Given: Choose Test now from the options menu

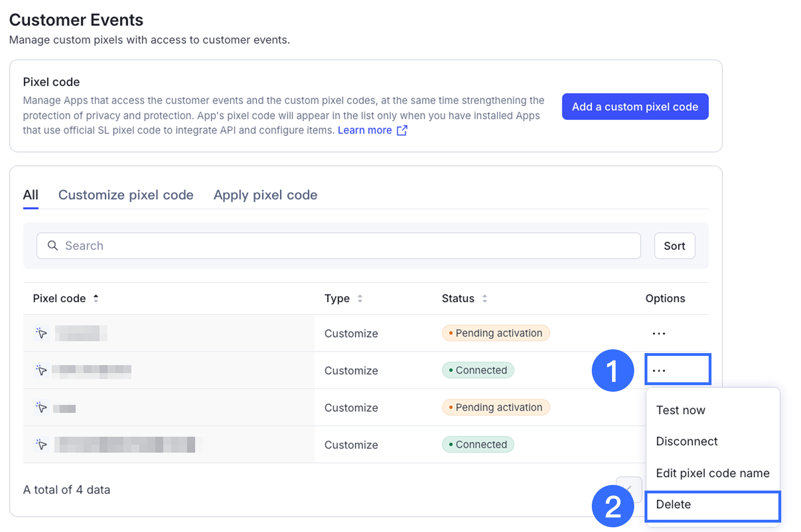Looking at the screenshot, I should (x=680, y=410).
